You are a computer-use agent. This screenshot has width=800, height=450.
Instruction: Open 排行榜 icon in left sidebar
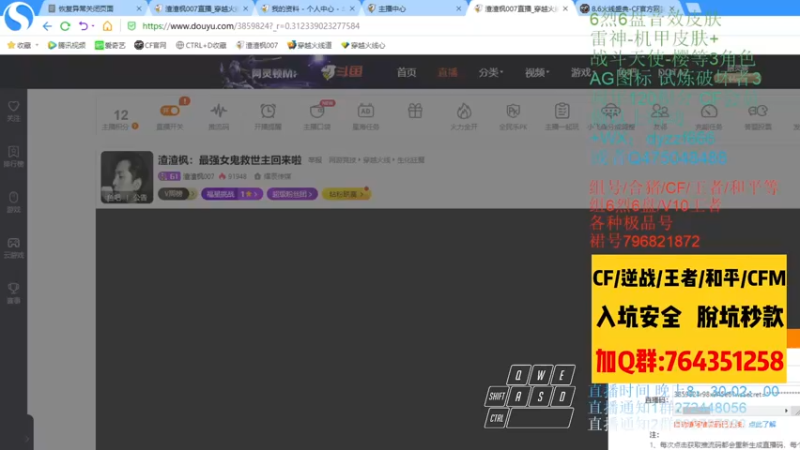(x=14, y=156)
